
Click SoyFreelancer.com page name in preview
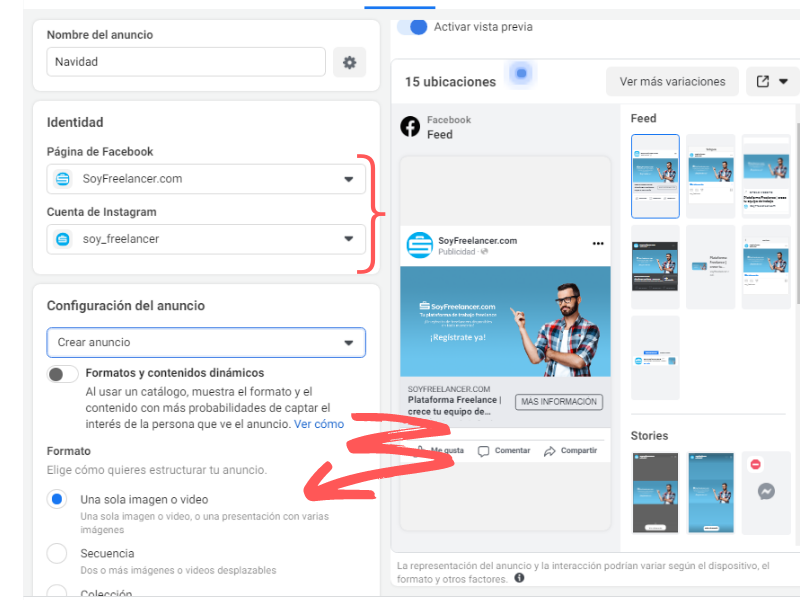(x=478, y=240)
